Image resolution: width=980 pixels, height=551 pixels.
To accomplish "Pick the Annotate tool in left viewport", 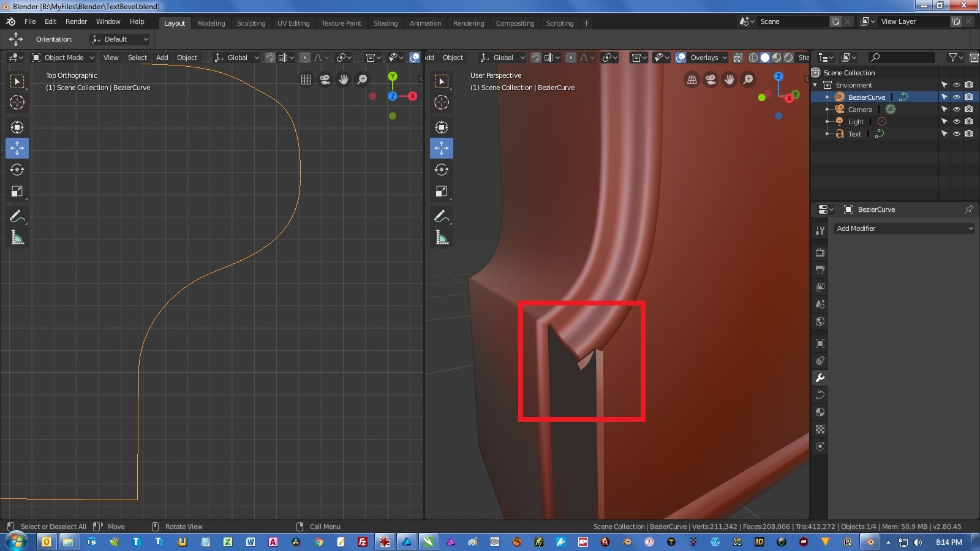I will pos(17,216).
